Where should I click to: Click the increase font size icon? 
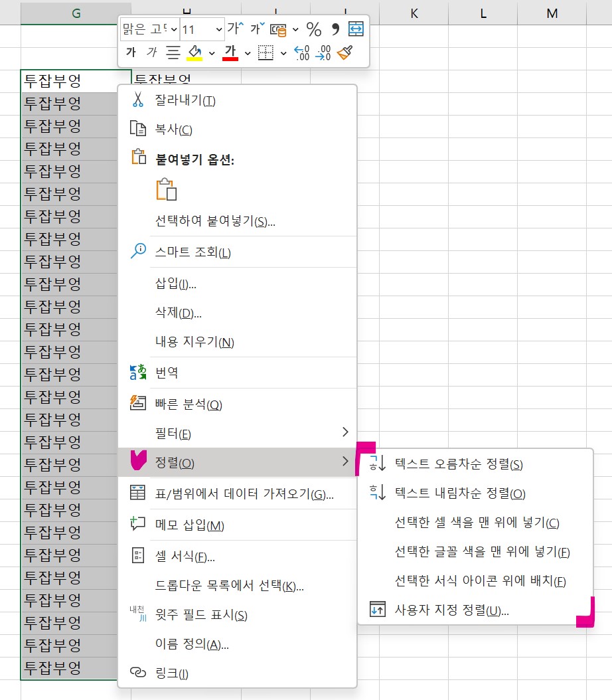235,29
